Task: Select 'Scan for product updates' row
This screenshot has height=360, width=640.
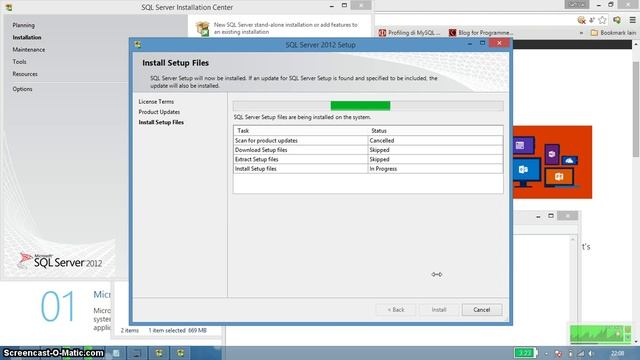Action: (x=368, y=140)
